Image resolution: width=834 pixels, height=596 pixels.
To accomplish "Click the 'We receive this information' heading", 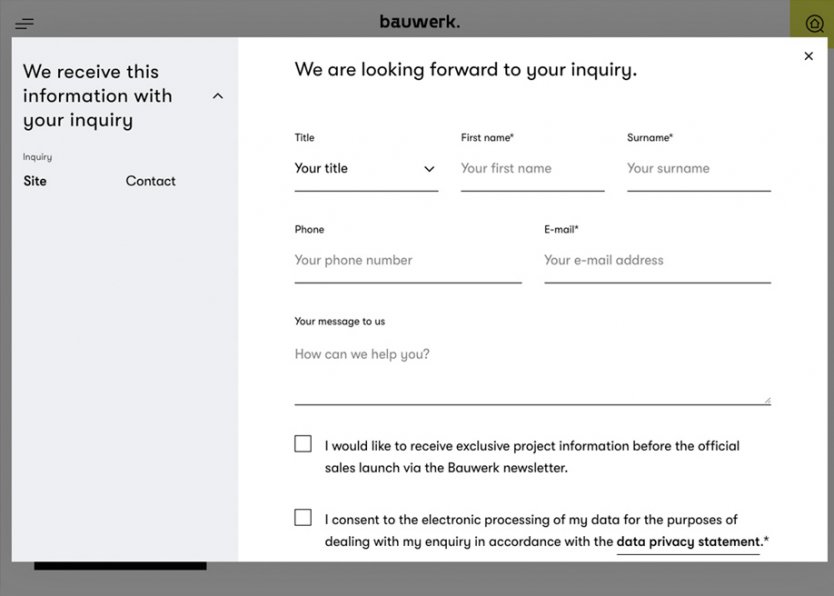I will pos(98,96).
